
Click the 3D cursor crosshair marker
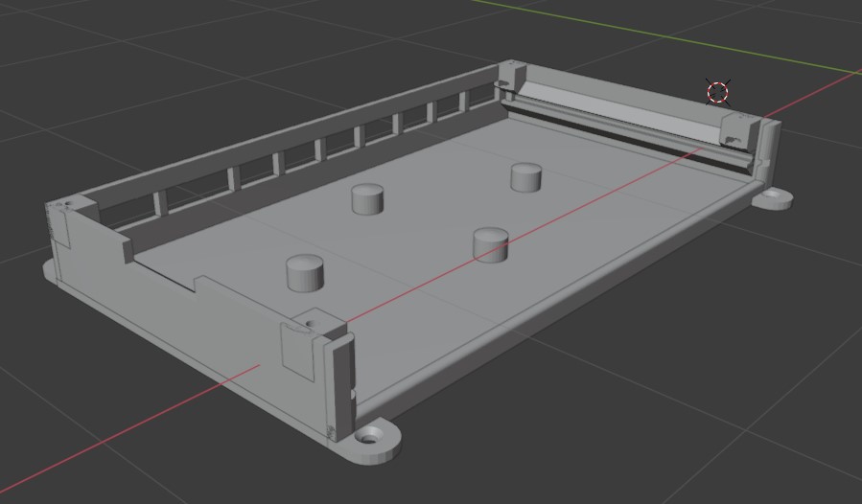[718, 92]
